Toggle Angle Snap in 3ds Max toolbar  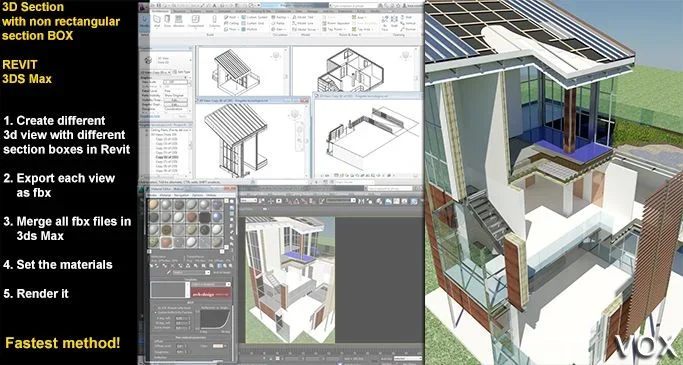(x=297, y=201)
